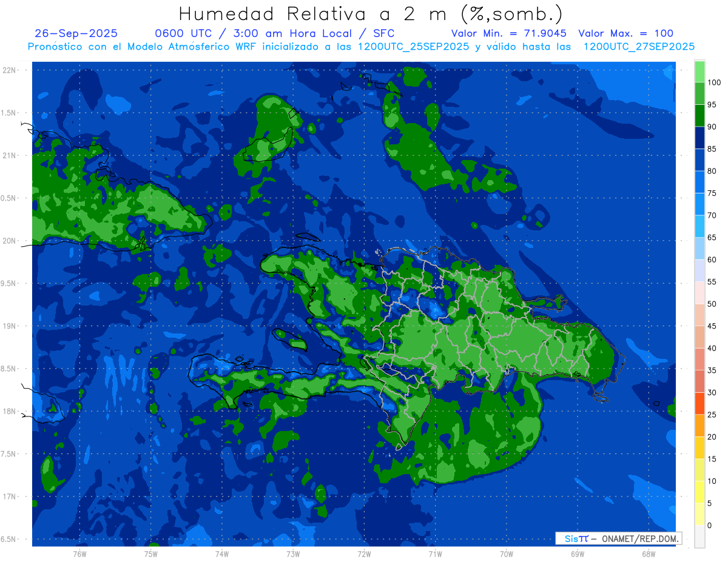Click the "Valor Min. = 71.9045" readout
The image size is (728, 562).
pos(509,33)
